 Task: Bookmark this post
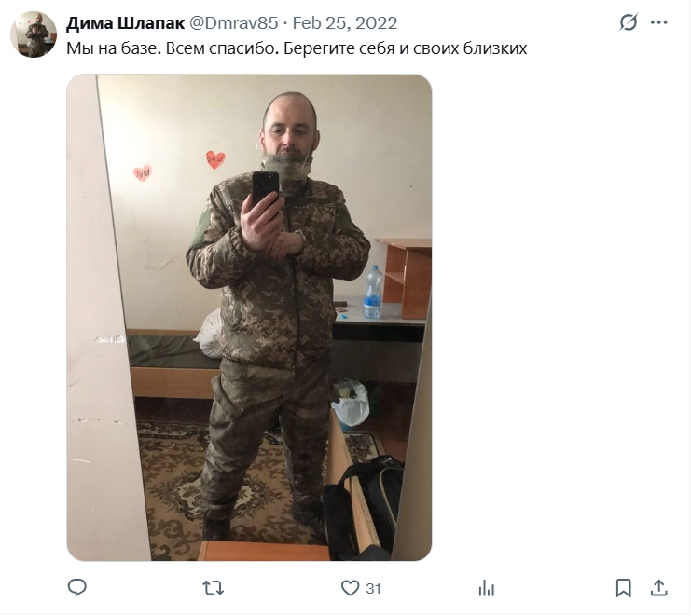tap(623, 588)
